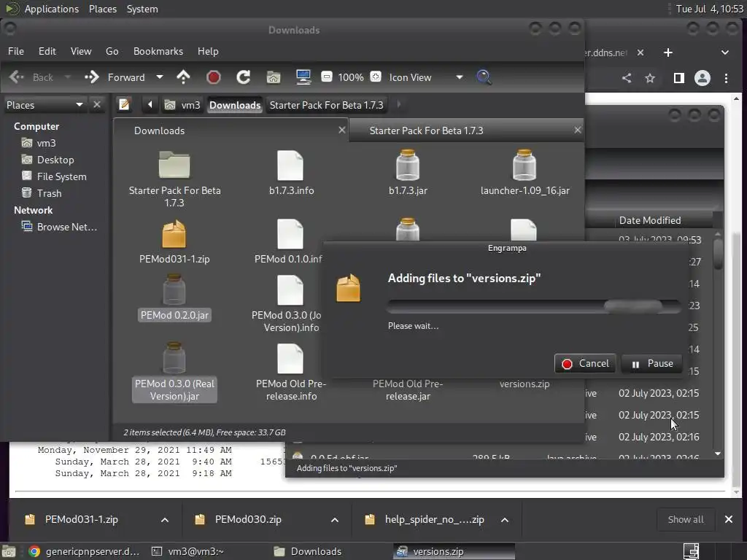Open Starter Pack For Beta 1.7.3 folder
The image size is (747, 560).
pyautogui.click(x=174, y=179)
